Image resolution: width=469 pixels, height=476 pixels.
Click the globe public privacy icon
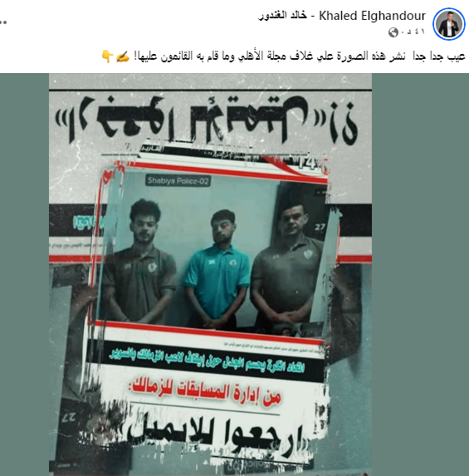393,32
